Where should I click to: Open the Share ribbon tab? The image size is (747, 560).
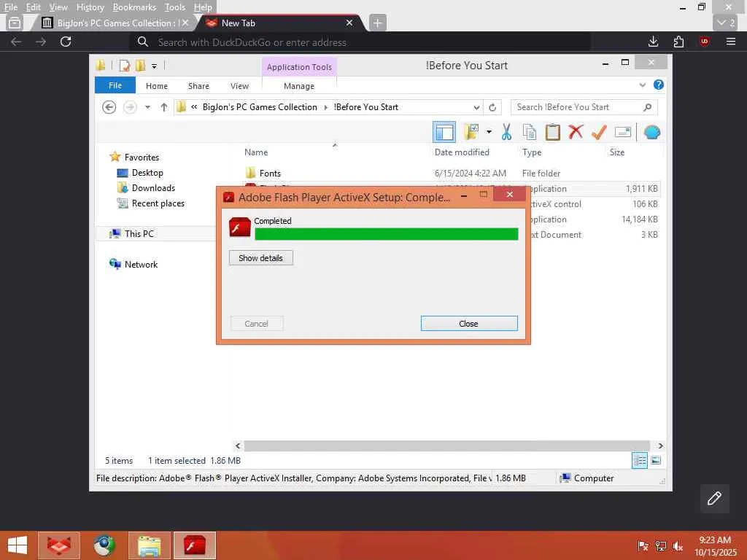(198, 86)
